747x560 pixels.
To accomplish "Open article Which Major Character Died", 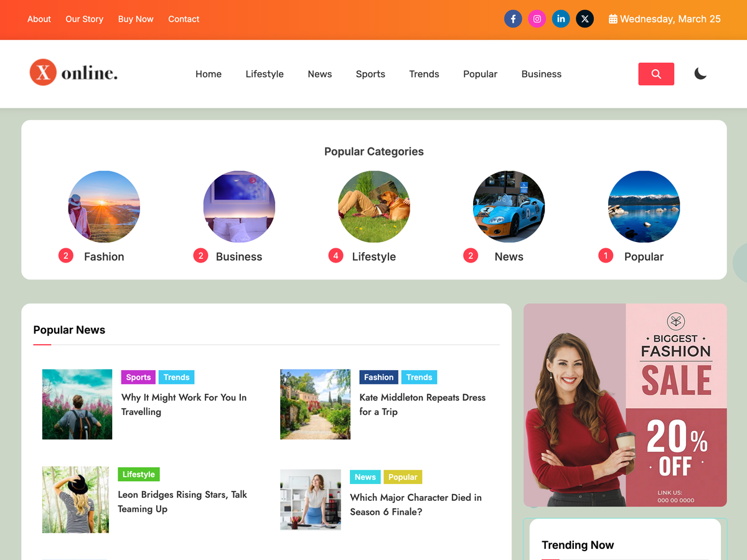I will pos(416,505).
